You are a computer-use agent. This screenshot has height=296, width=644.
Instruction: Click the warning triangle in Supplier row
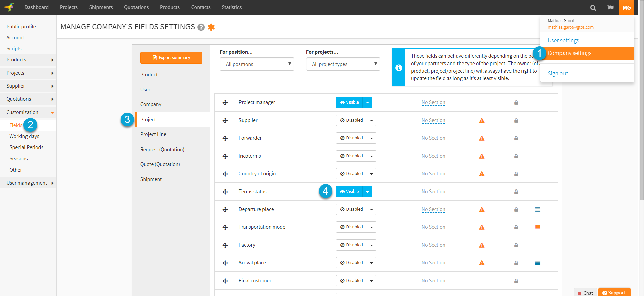click(482, 121)
